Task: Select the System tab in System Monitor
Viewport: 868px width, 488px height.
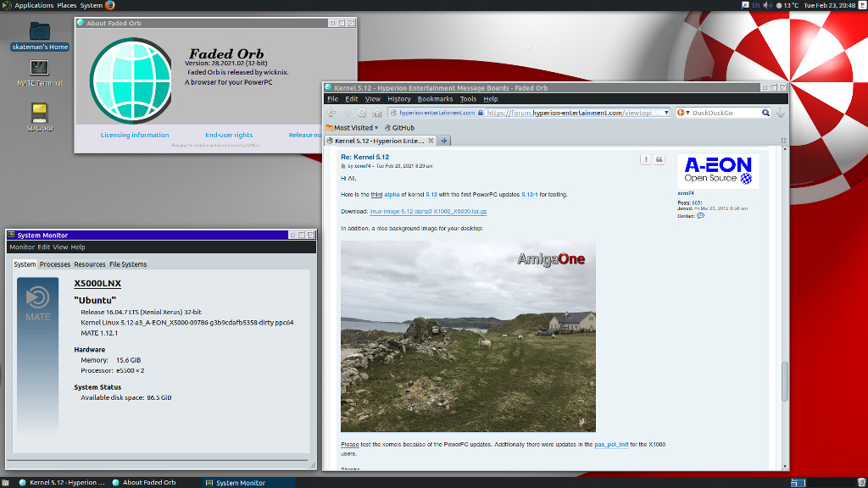Action: coord(25,264)
